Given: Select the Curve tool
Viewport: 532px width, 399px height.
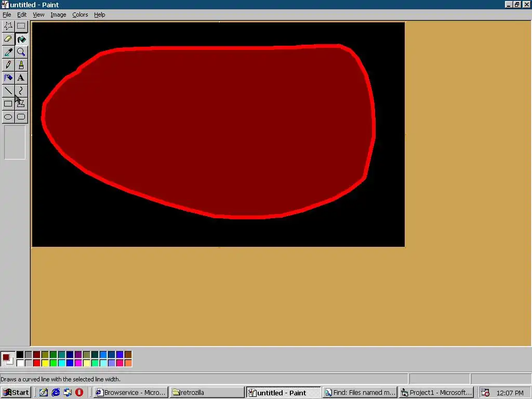Looking at the screenshot, I should (21, 90).
